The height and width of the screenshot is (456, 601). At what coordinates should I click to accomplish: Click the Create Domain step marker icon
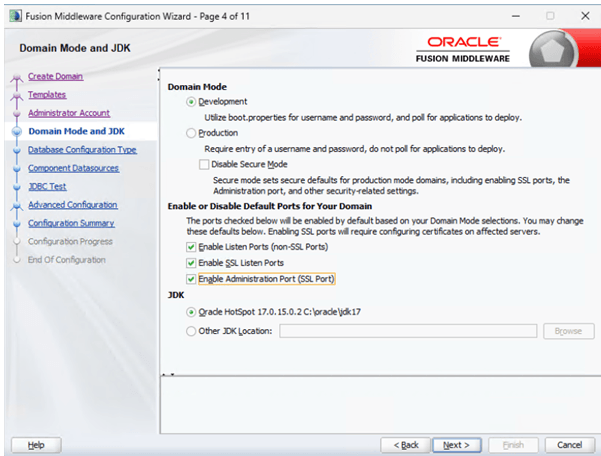[16, 78]
